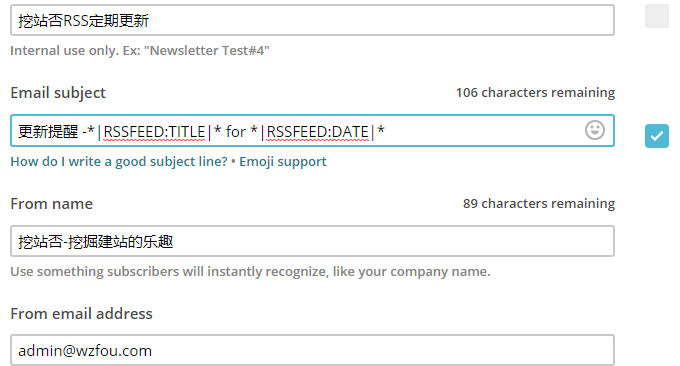Click the 'Email subject' label
This screenshot has height=366, width=680.
(x=58, y=93)
